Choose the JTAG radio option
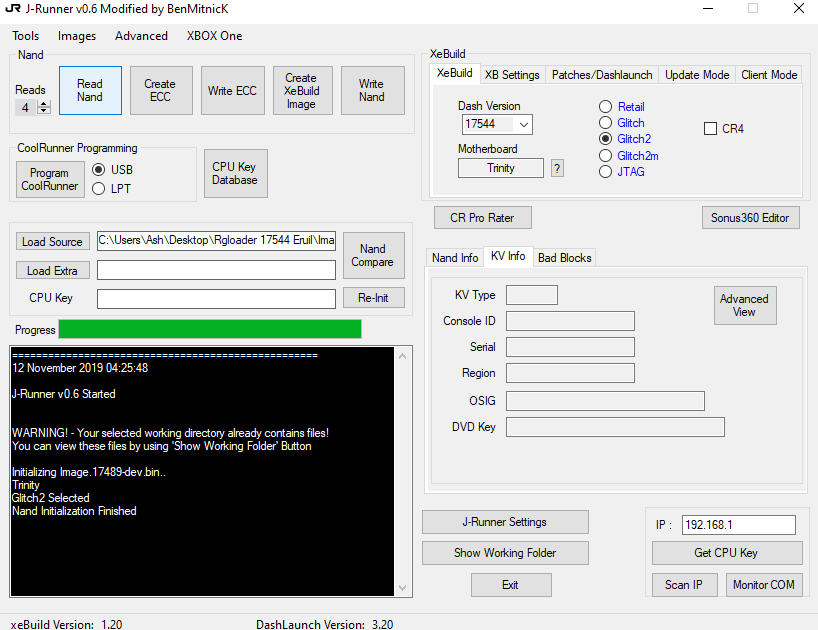This screenshot has height=630, width=818. click(606, 171)
